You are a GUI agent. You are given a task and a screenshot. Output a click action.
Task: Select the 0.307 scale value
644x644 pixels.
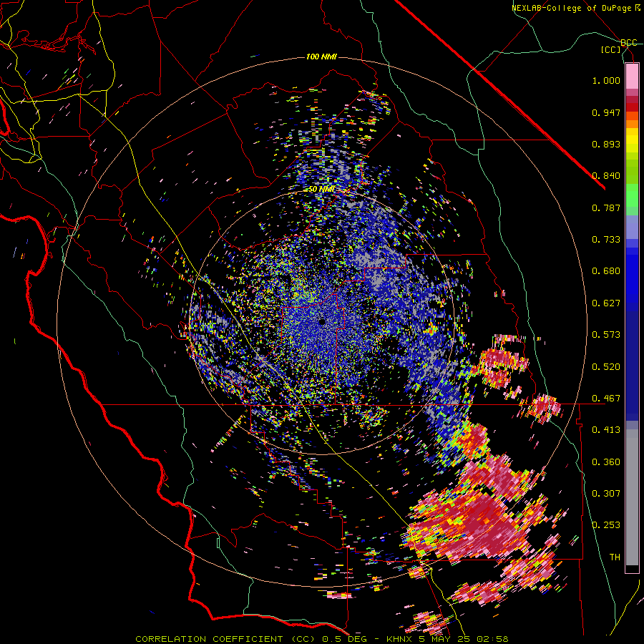coord(606,494)
